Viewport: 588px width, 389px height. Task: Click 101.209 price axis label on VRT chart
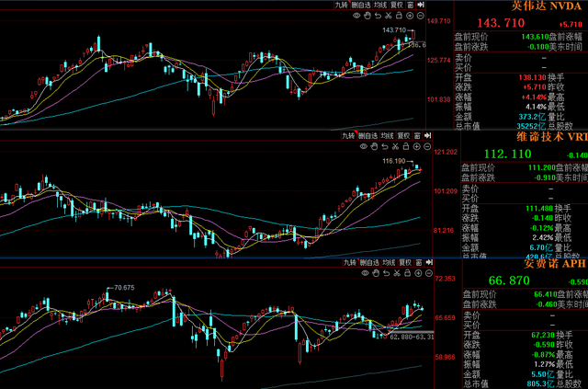pos(446,191)
